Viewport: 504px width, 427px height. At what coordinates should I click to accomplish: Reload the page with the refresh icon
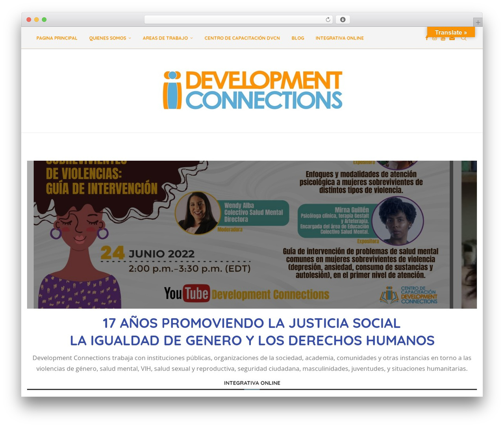tap(328, 20)
